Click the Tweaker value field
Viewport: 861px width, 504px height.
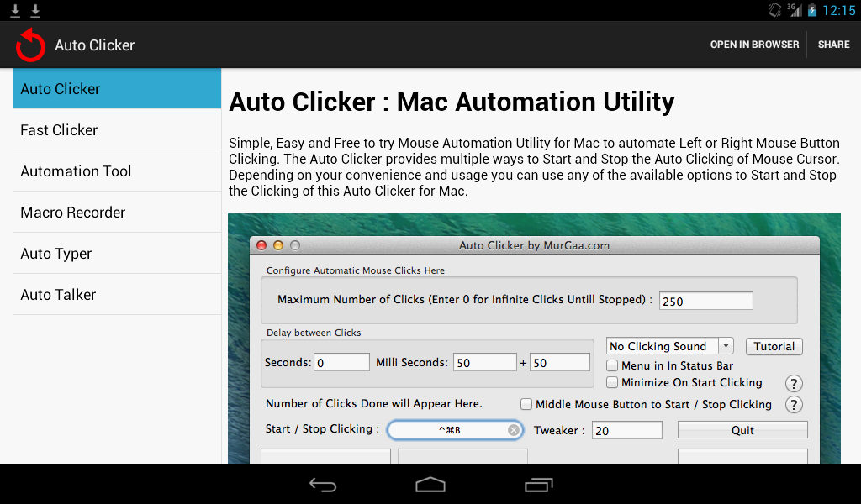click(x=627, y=431)
